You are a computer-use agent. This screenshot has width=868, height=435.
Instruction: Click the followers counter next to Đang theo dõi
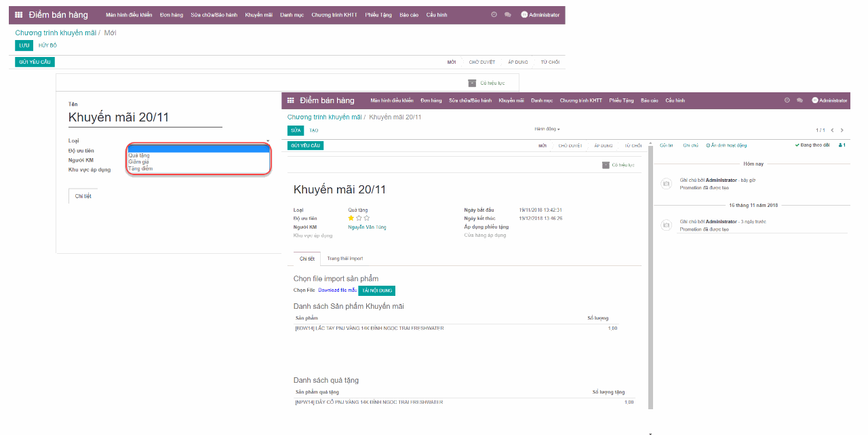click(x=842, y=145)
